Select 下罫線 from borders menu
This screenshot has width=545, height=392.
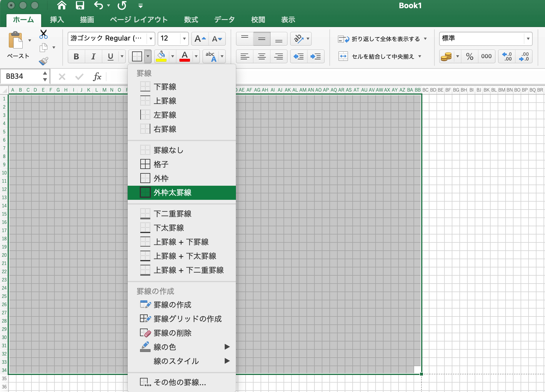(x=182, y=87)
